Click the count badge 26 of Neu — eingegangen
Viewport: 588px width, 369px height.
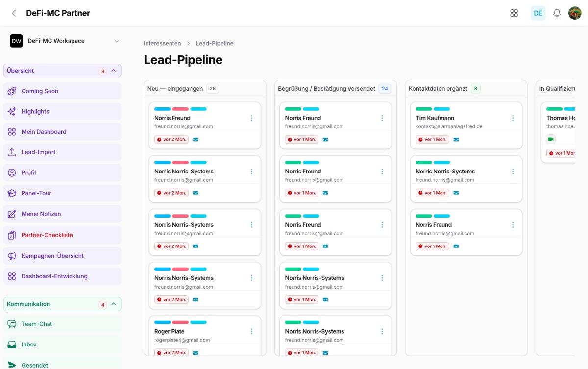pos(212,89)
